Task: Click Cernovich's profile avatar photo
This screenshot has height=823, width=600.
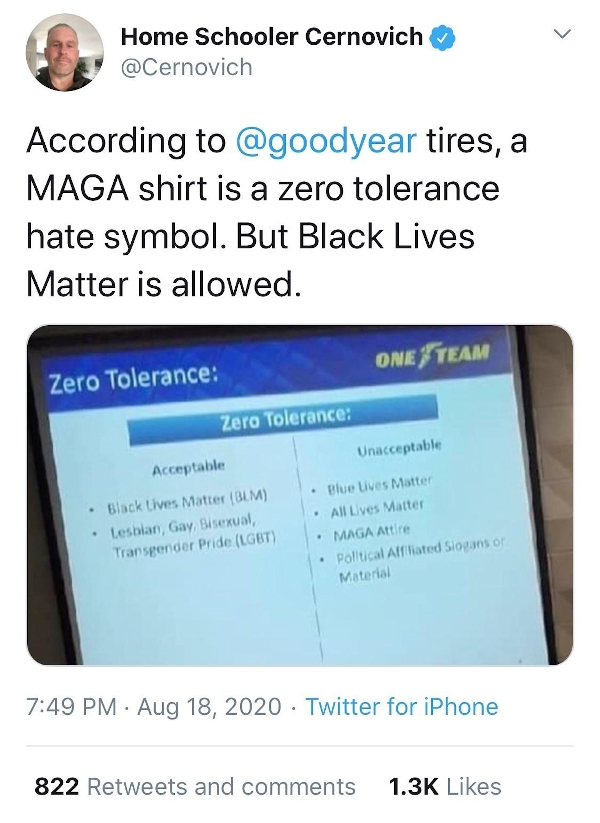Action: click(x=63, y=54)
